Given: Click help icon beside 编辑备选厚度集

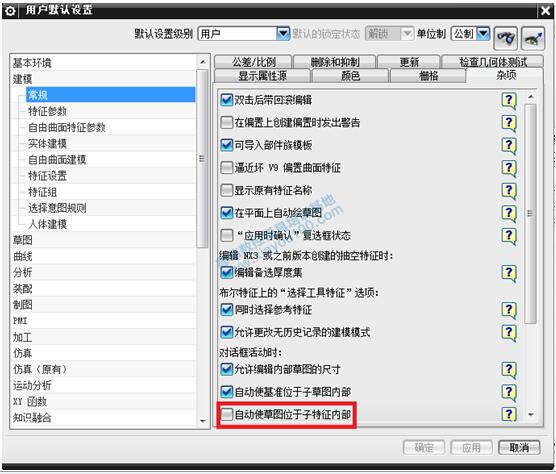Looking at the screenshot, I should [x=509, y=273].
